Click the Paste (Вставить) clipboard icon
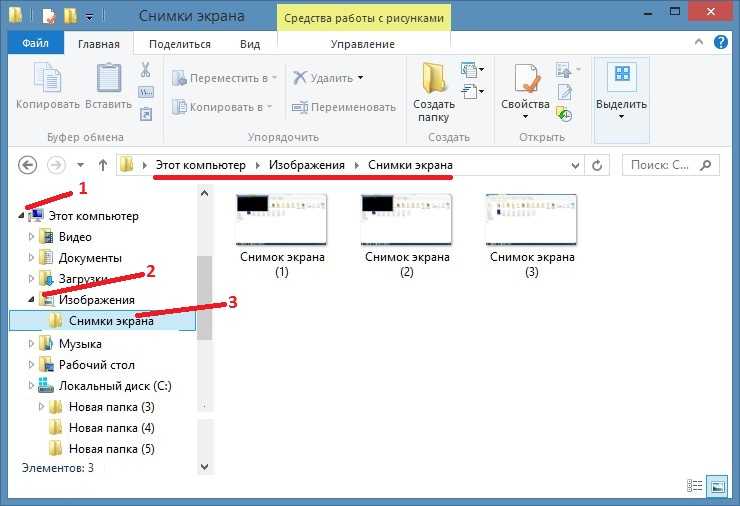The height and width of the screenshot is (506, 740). point(109,78)
